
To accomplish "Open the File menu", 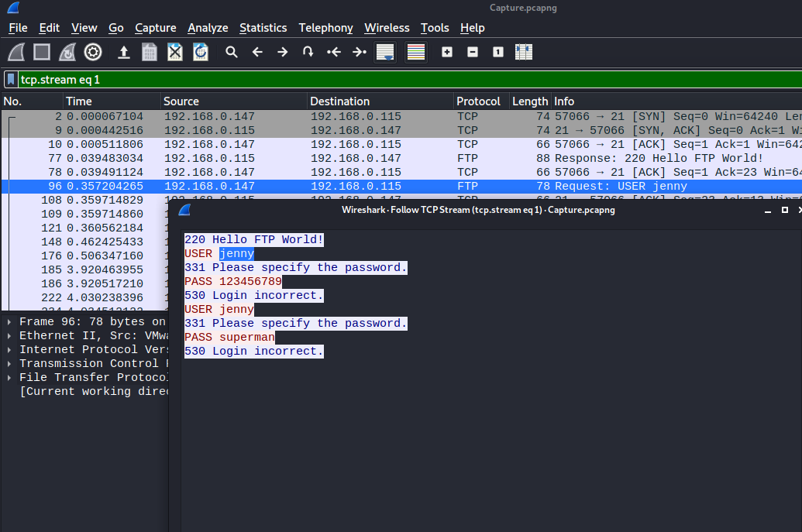I will pyautogui.click(x=18, y=28).
